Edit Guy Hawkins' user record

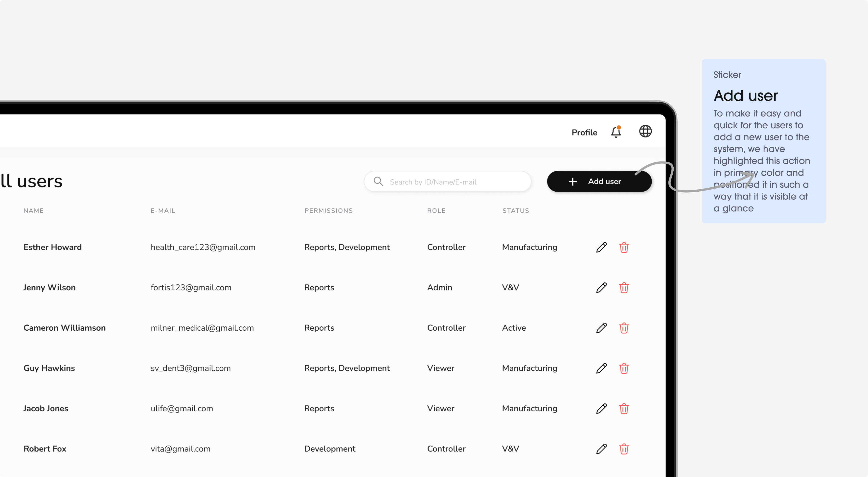[601, 368]
